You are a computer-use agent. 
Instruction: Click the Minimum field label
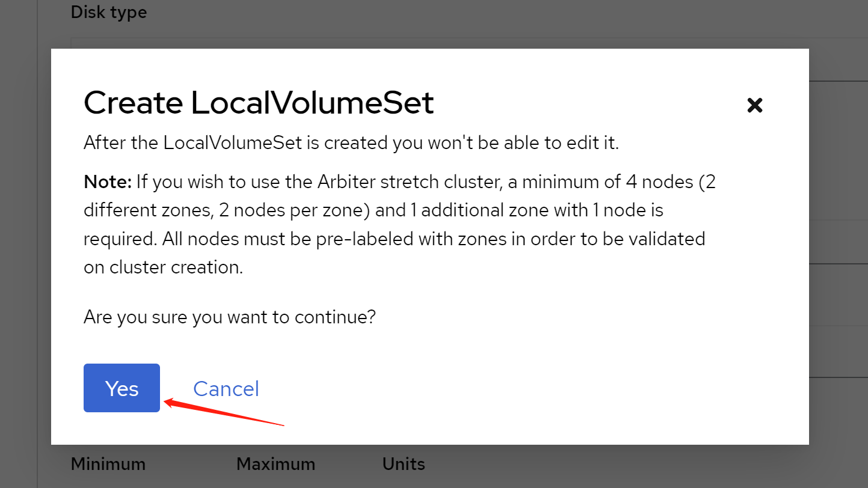(108, 464)
